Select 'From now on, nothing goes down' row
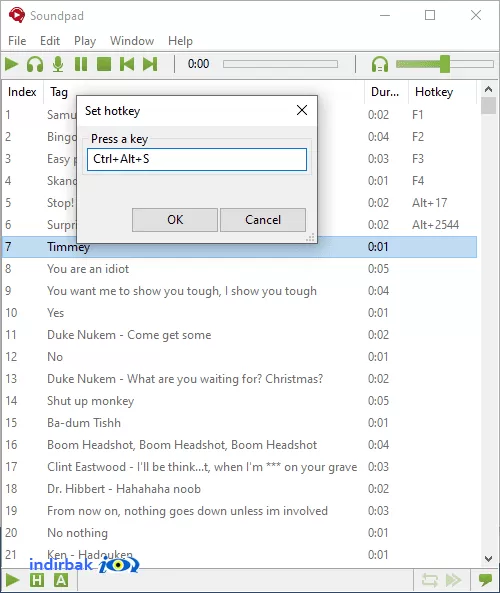 (239, 511)
